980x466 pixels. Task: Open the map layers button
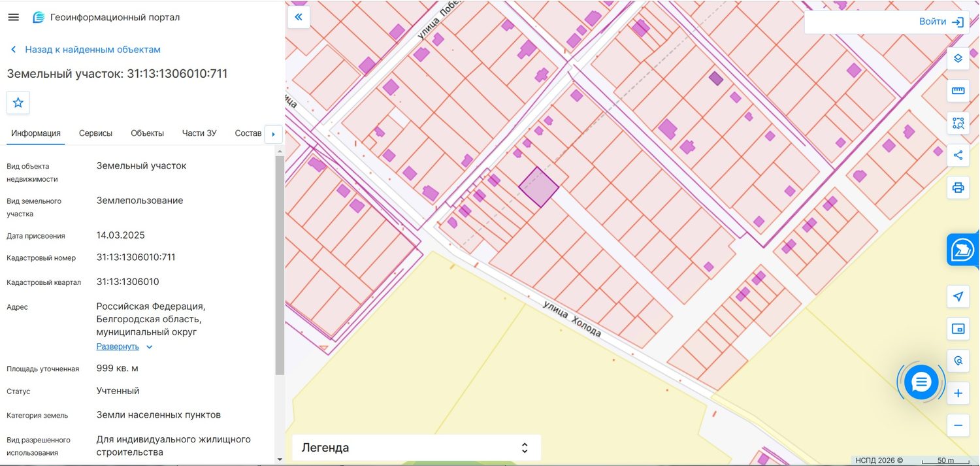point(958,58)
